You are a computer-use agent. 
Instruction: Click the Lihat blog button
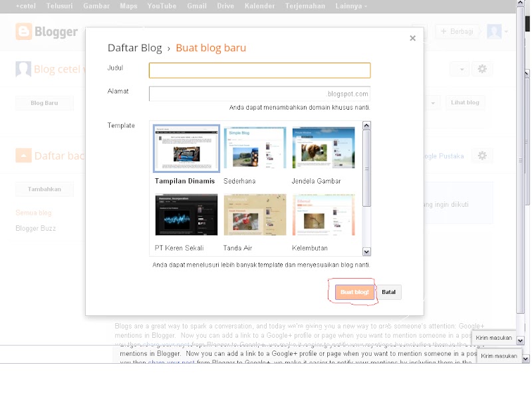coord(465,102)
